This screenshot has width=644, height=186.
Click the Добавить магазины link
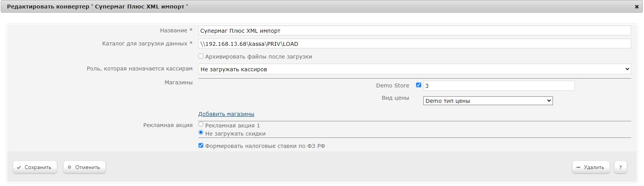click(x=226, y=114)
